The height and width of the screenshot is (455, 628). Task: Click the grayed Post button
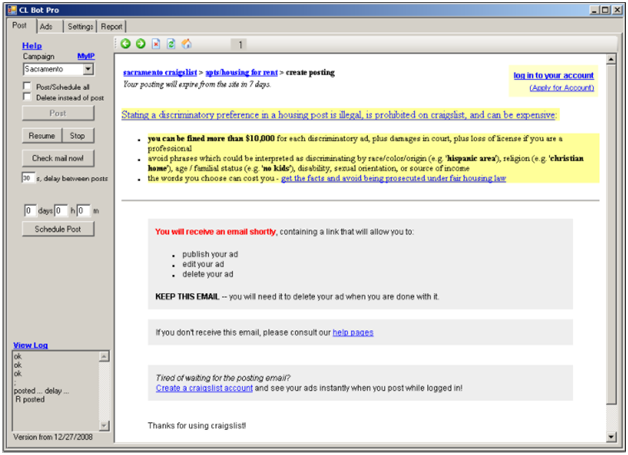point(58,113)
